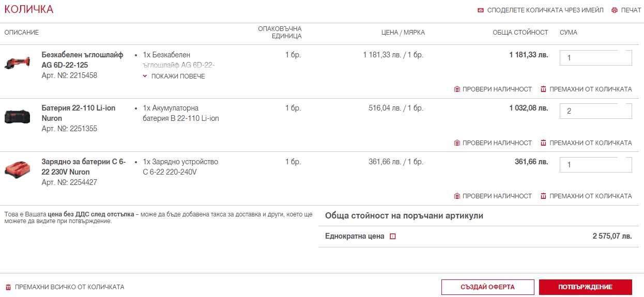The width and height of the screenshot is (644, 297).
Task: Click the printer icon next to ПЕЧАТ
Action: pos(615,10)
